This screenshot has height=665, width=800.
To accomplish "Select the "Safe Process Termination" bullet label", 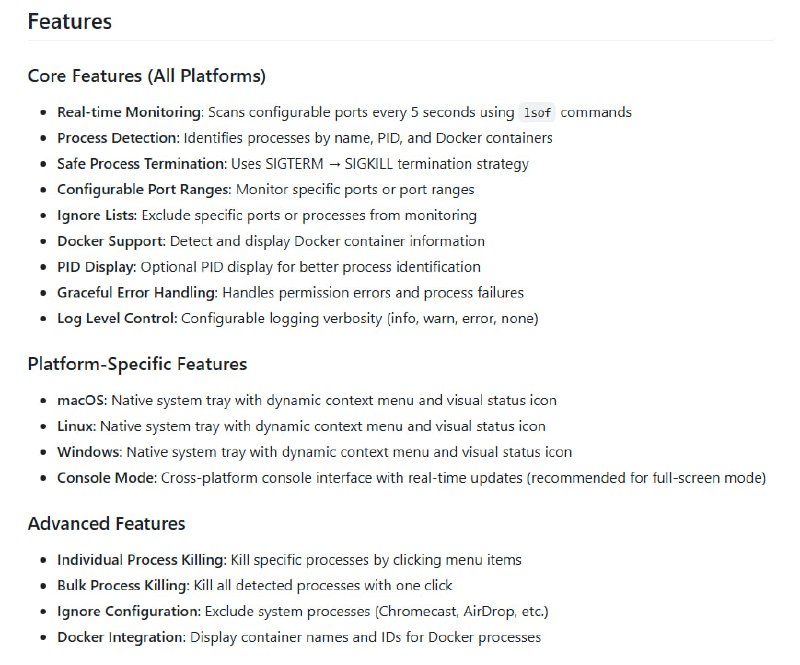I will click(x=141, y=164).
